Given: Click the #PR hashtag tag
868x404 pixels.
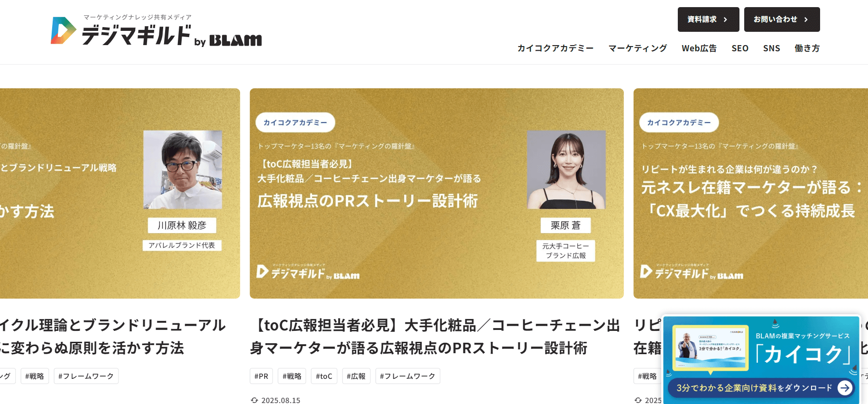Looking at the screenshot, I should 261,376.
